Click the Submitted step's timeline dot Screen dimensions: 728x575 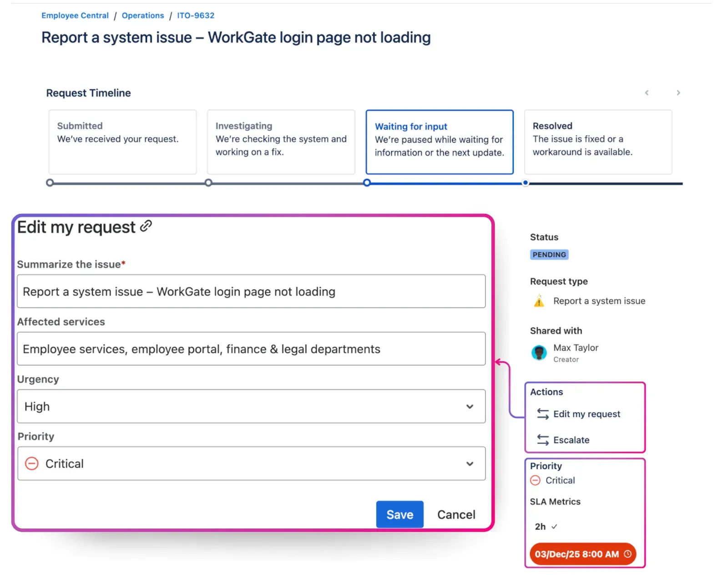(x=50, y=183)
